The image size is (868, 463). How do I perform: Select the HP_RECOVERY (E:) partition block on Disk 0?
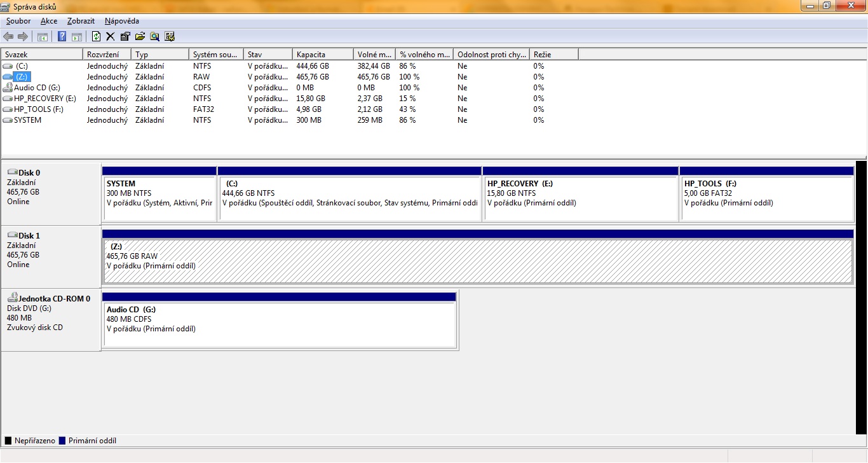(581, 194)
